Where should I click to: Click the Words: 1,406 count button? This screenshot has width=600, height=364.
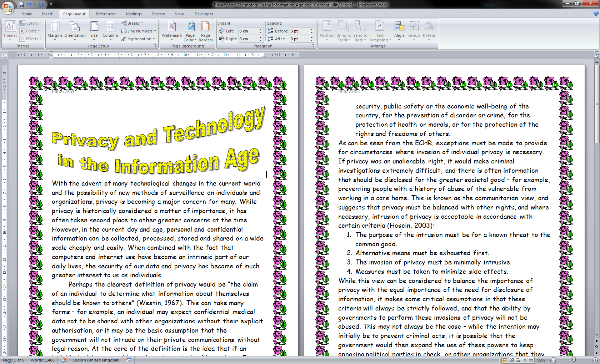click(x=42, y=360)
